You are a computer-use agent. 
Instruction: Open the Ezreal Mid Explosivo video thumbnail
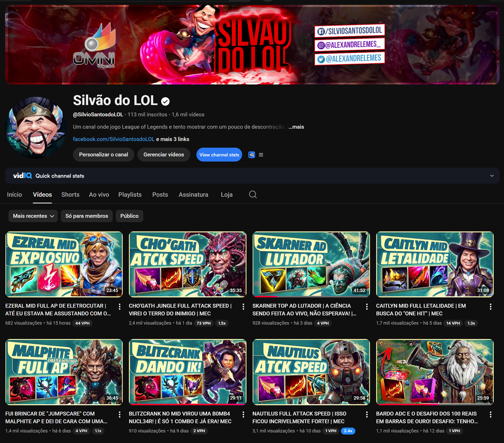64,264
